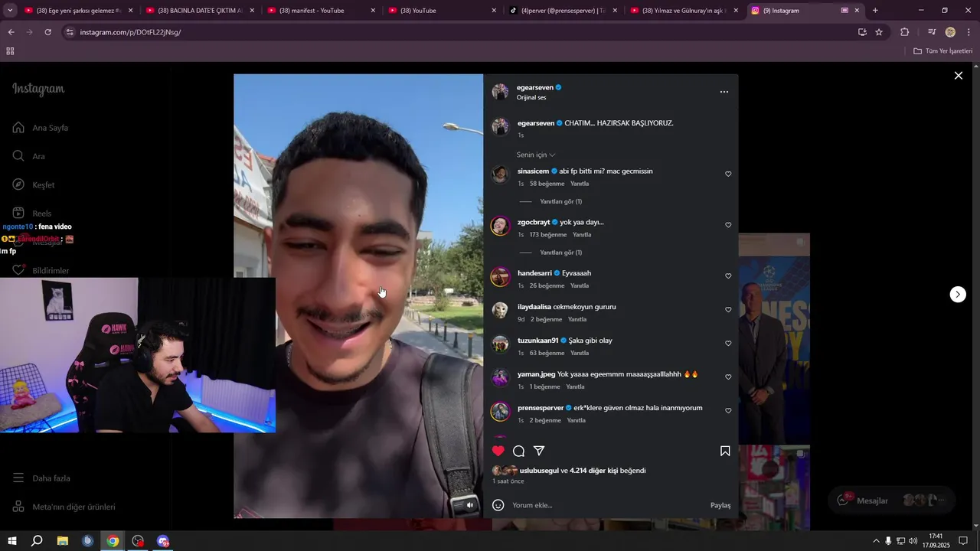Reply to handesarri's comment
Screen dimensions: 980x551
pyautogui.click(x=580, y=285)
